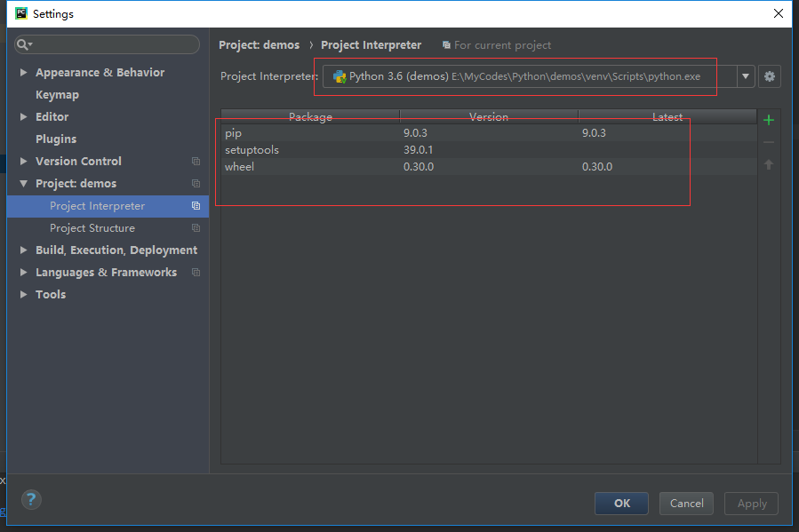The height and width of the screenshot is (532, 799).
Task: Click copy icon on Languages & Frameworks row
Action: pyautogui.click(x=196, y=273)
